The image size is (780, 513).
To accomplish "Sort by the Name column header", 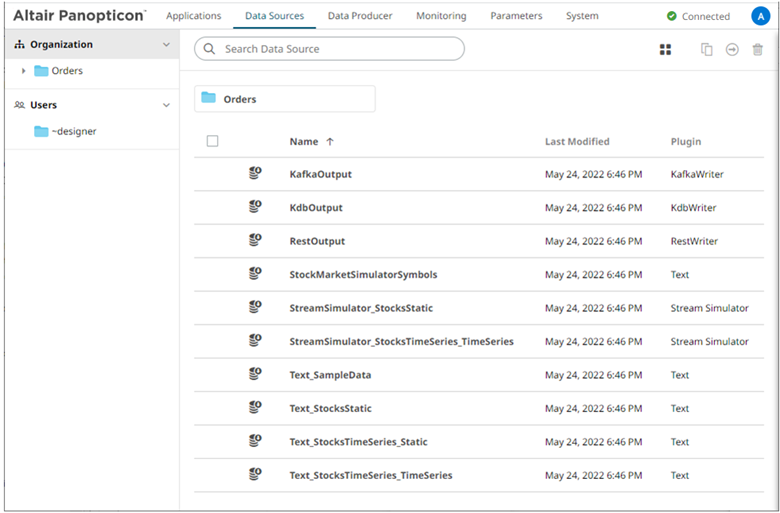I will (304, 142).
